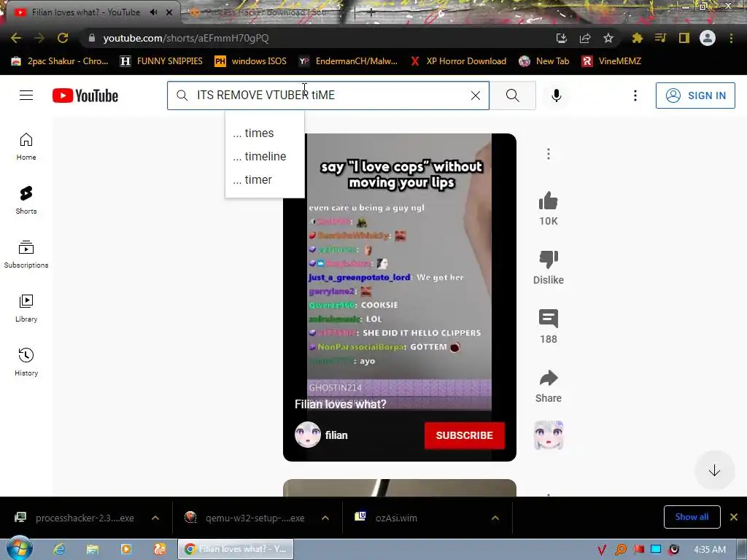Open YouTube settings three-dot menu

click(x=635, y=96)
